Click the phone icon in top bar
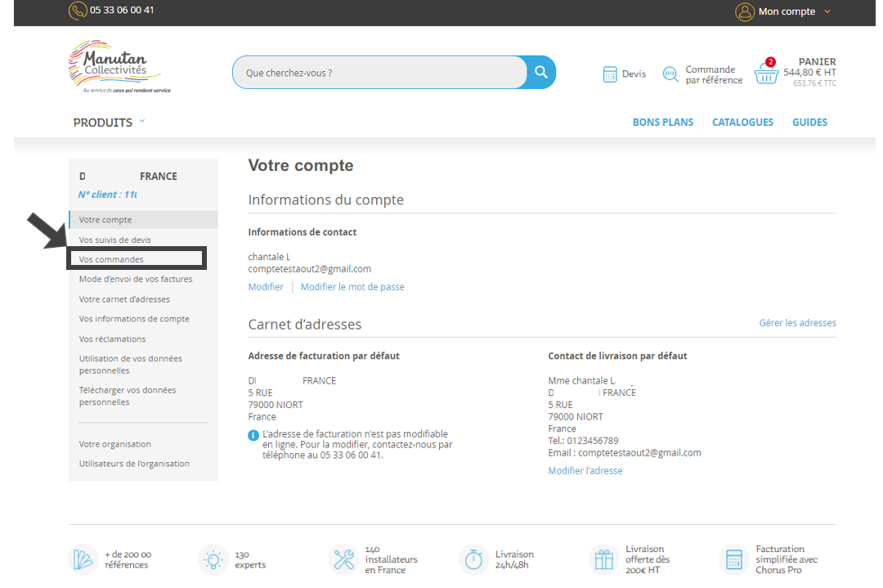 78,11
